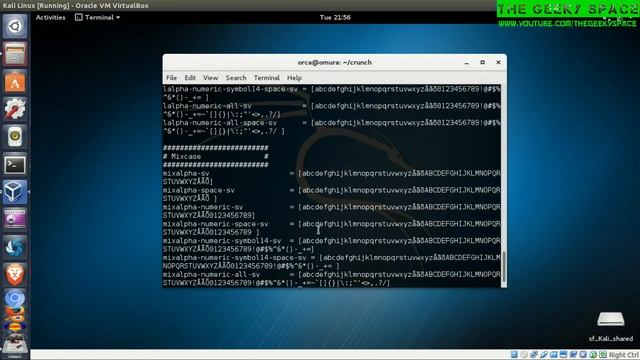Screen dimensions: 640x360
Task: Click VirtualBox mouse integration green icon
Action: coord(593,355)
